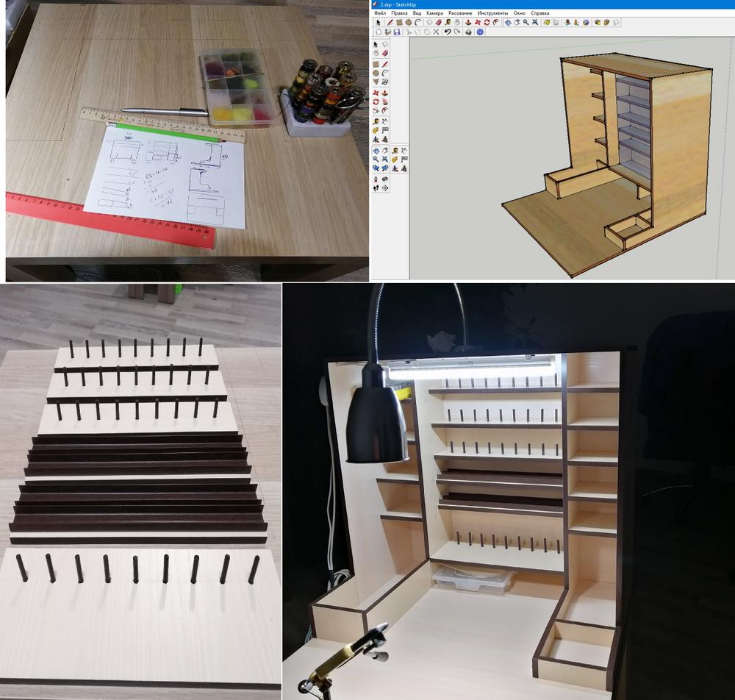Open the Камера menu
Image resolution: width=735 pixels, height=700 pixels.
tap(434, 13)
